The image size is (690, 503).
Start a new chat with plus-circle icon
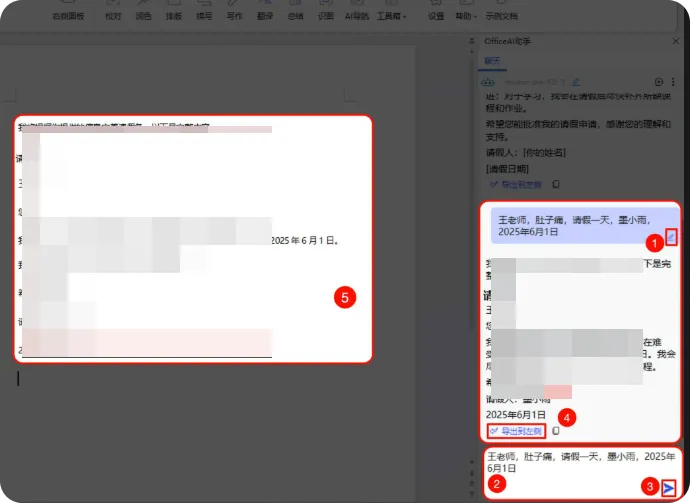pyautogui.click(x=659, y=82)
